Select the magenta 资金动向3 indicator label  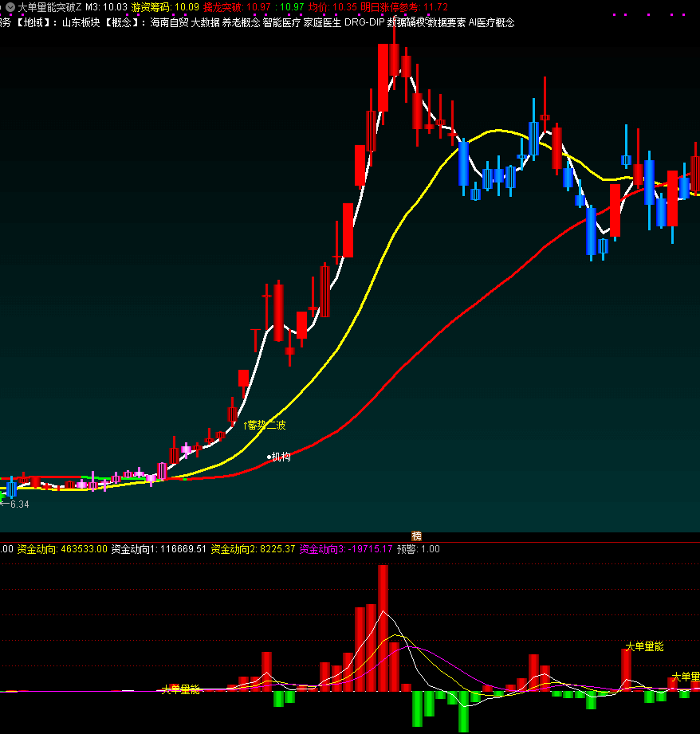(324, 549)
